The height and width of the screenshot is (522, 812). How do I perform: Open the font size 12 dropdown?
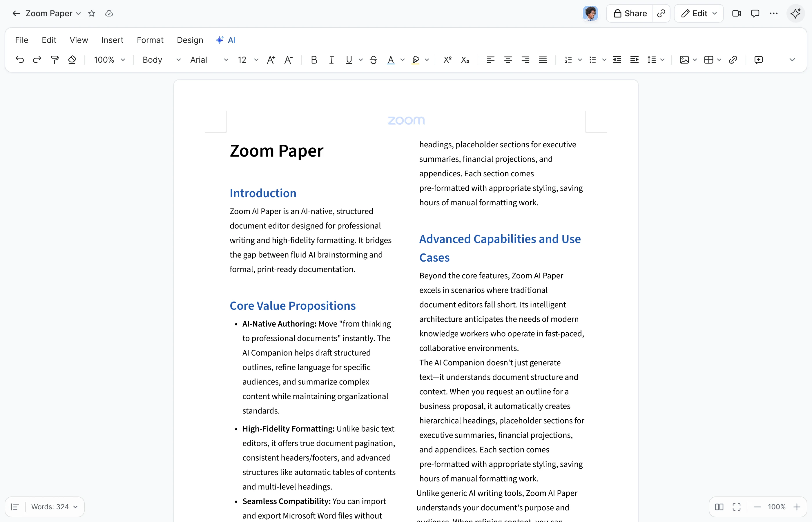248,60
